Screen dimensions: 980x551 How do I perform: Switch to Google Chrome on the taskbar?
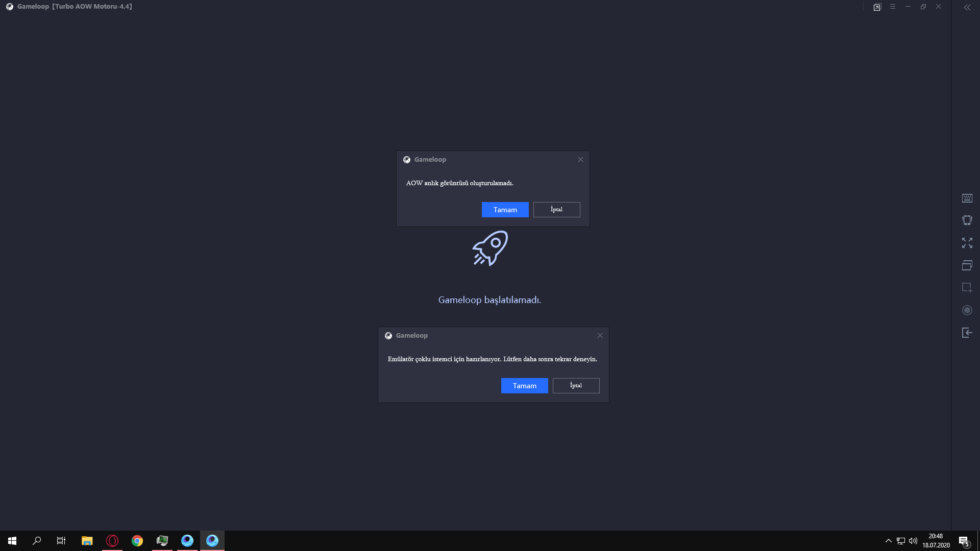[137, 541]
